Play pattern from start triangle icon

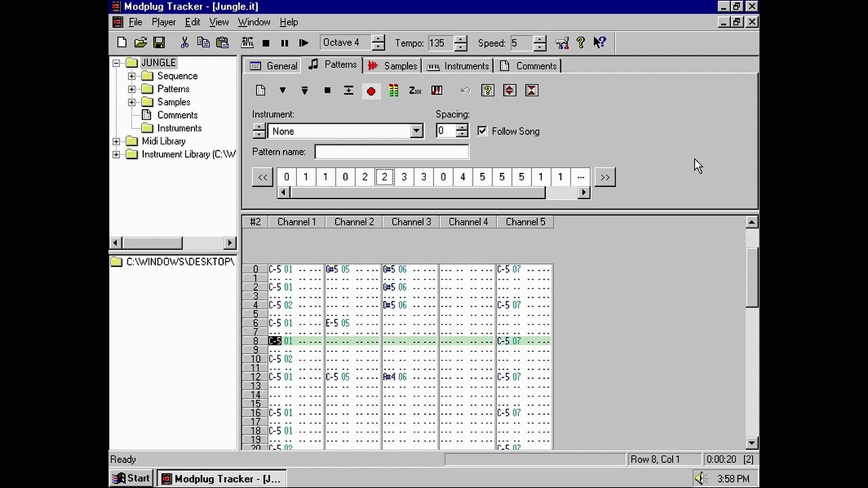[x=283, y=90]
